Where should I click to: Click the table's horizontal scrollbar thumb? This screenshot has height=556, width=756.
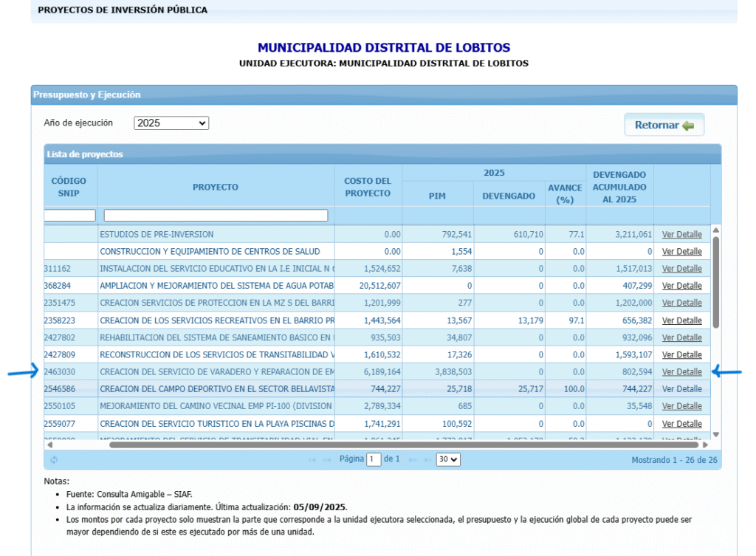(x=404, y=445)
